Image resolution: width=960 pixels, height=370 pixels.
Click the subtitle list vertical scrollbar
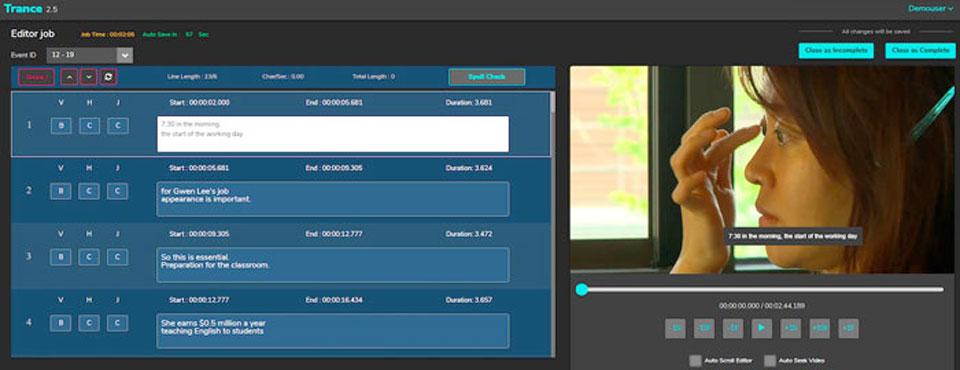(x=553, y=224)
